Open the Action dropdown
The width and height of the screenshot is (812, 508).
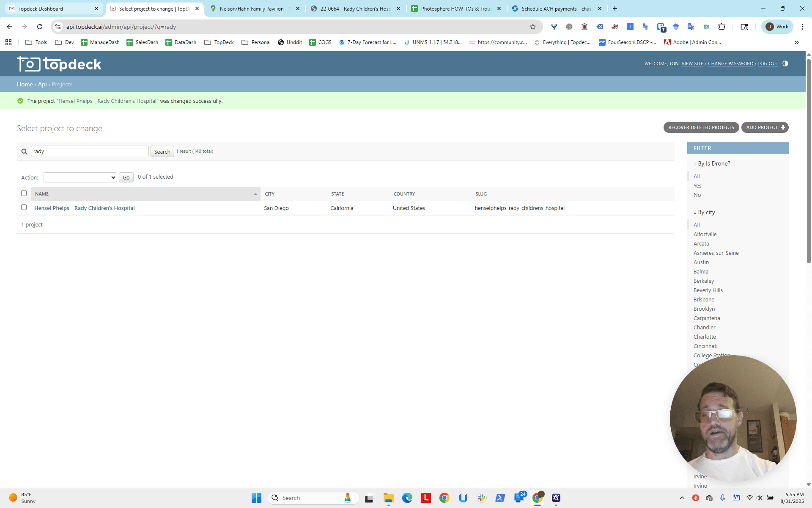click(80, 177)
